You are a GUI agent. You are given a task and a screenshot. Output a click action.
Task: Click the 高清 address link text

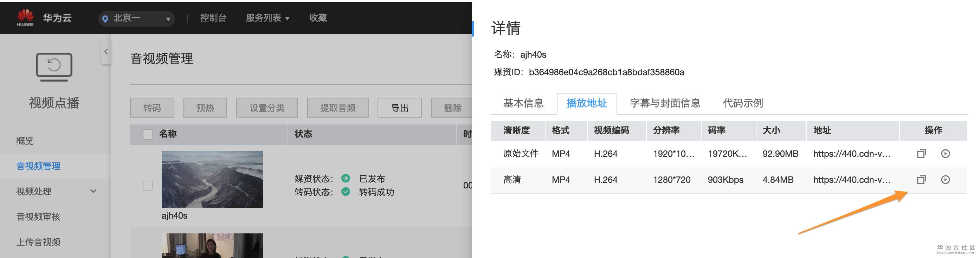pos(852,180)
